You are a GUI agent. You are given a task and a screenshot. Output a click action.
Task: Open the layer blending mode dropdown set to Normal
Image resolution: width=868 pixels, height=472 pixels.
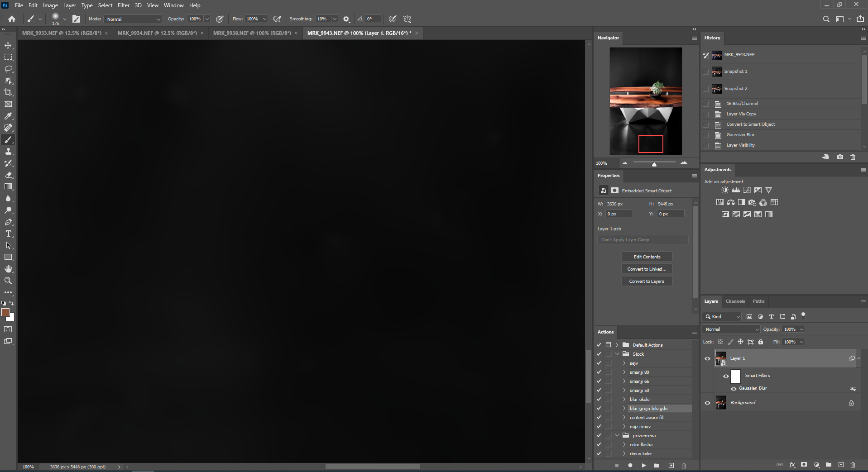tap(730, 329)
